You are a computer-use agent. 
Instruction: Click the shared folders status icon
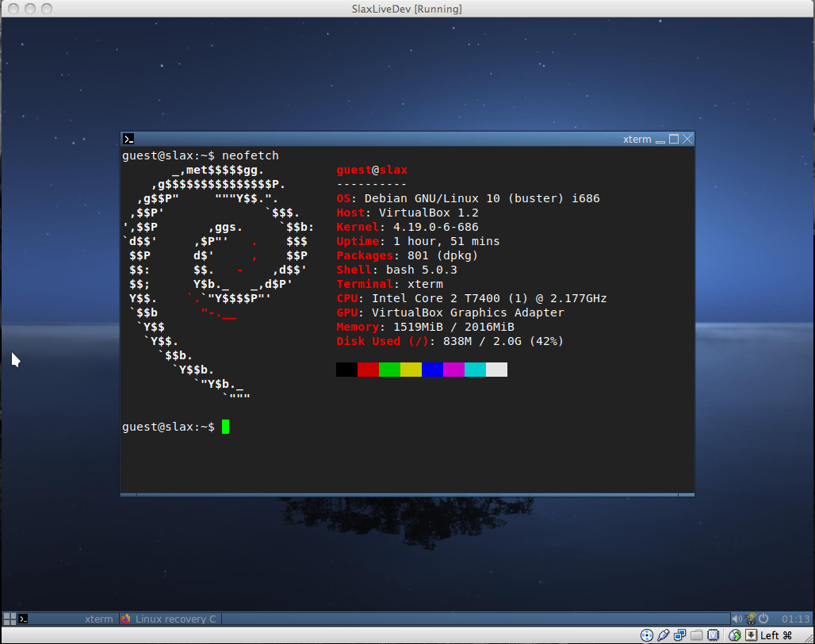pos(697,635)
